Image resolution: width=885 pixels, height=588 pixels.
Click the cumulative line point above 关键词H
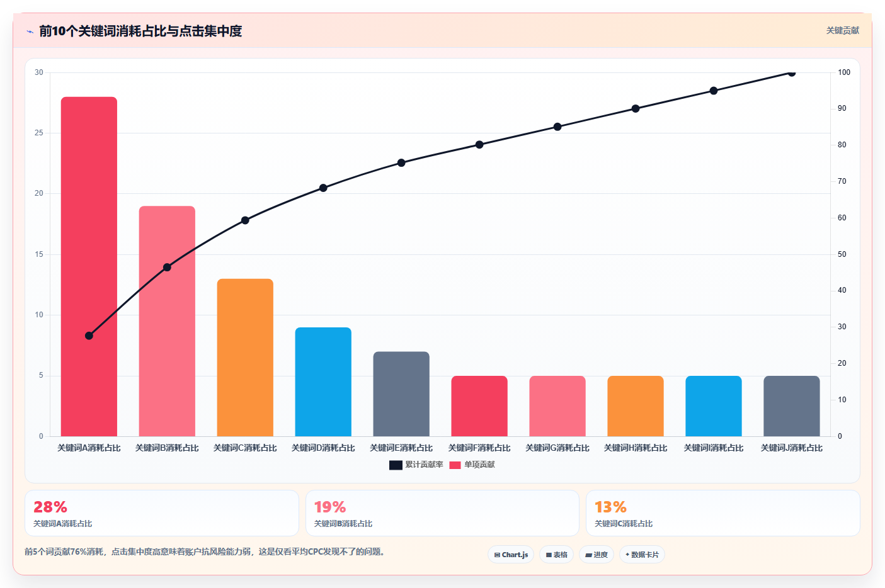click(636, 108)
